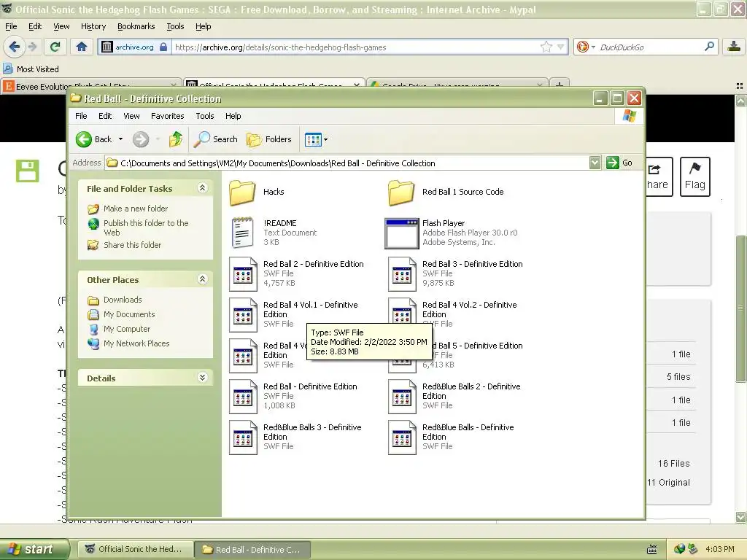Screen dimensions: 747x560
Task: Open Explorer Favorites menu
Action: (x=167, y=116)
